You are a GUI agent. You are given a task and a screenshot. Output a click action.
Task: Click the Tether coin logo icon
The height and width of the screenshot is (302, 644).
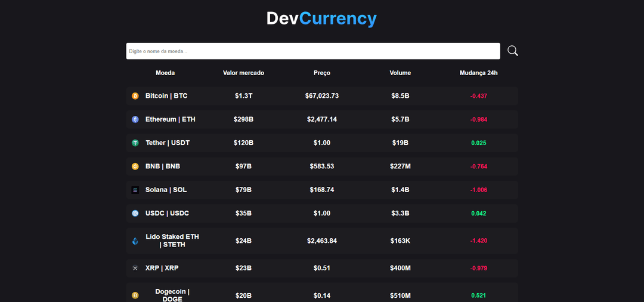(135, 143)
